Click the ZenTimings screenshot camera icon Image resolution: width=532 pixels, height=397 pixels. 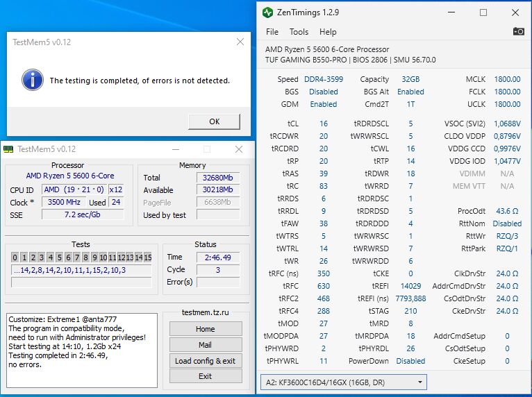coord(518,31)
